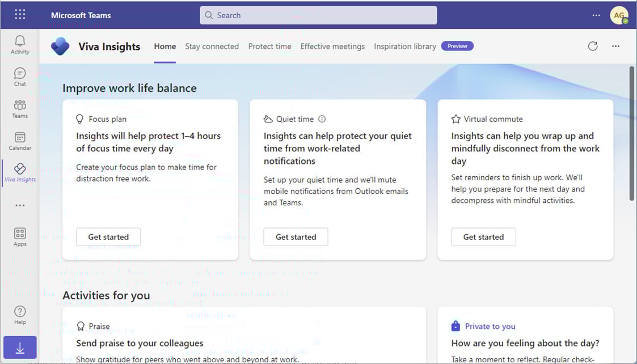The image size is (637, 364).
Task: Open Viva Insights more options ellipsis
Action: click(615, 46)
